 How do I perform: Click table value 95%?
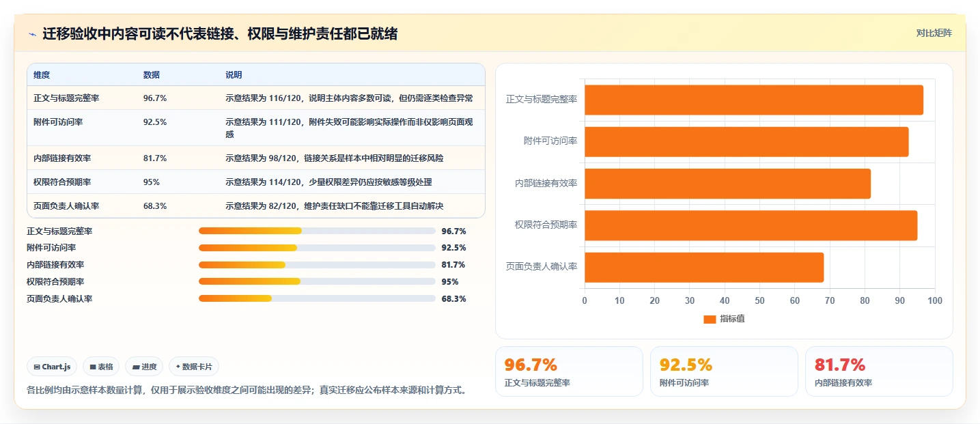(x=152, y=182)
